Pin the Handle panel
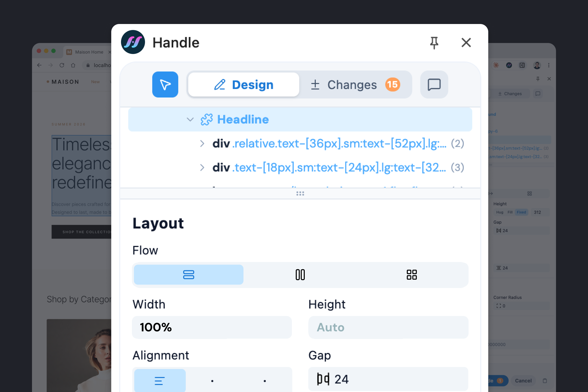This screenshot has width=588, height=392. tap(434, 42)
